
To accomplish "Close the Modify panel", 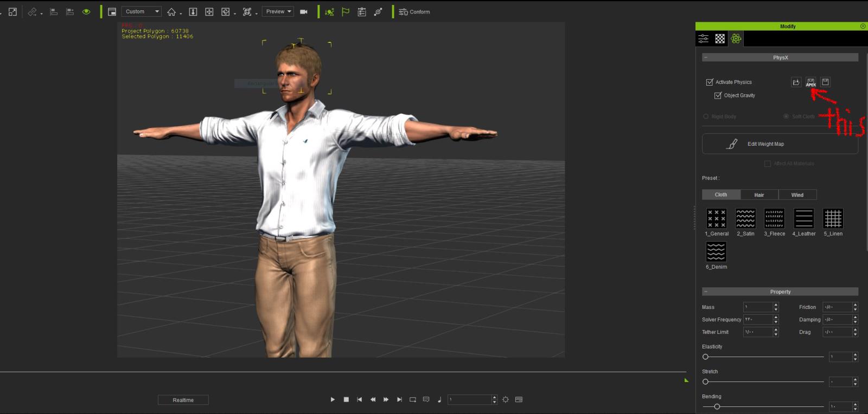I will pyautogui.click(x=863, y=26).
